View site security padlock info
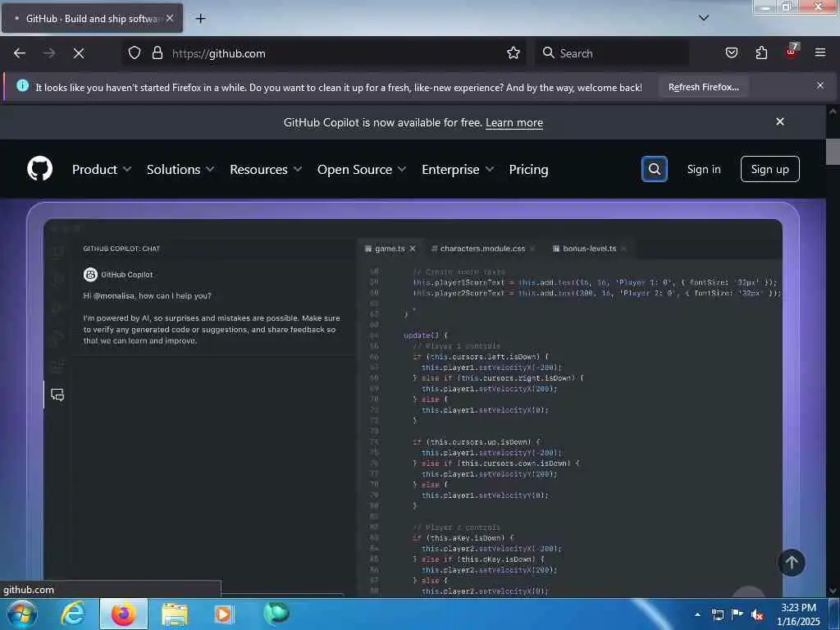 tap(157, 53)
